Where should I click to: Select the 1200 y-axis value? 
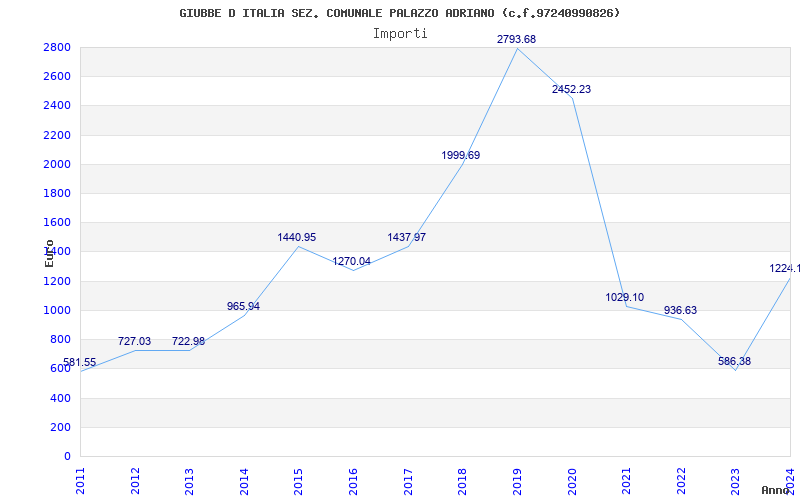point(57,281)
